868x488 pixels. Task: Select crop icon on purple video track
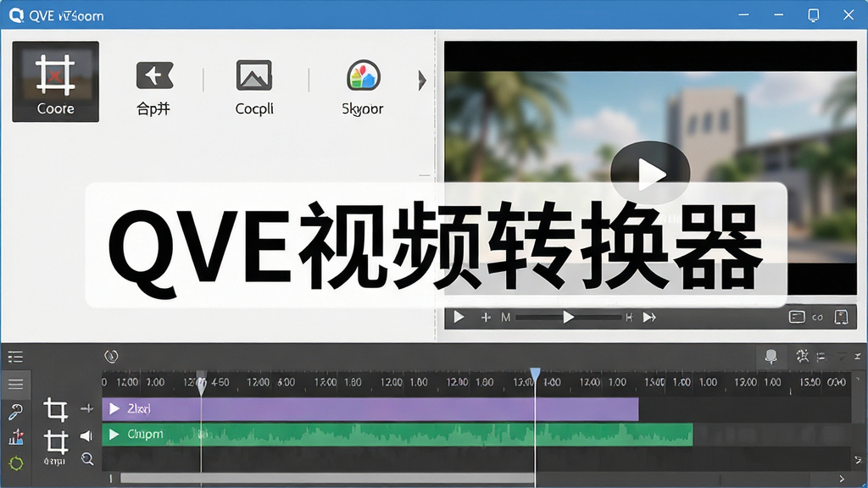(x=55, y=410)
